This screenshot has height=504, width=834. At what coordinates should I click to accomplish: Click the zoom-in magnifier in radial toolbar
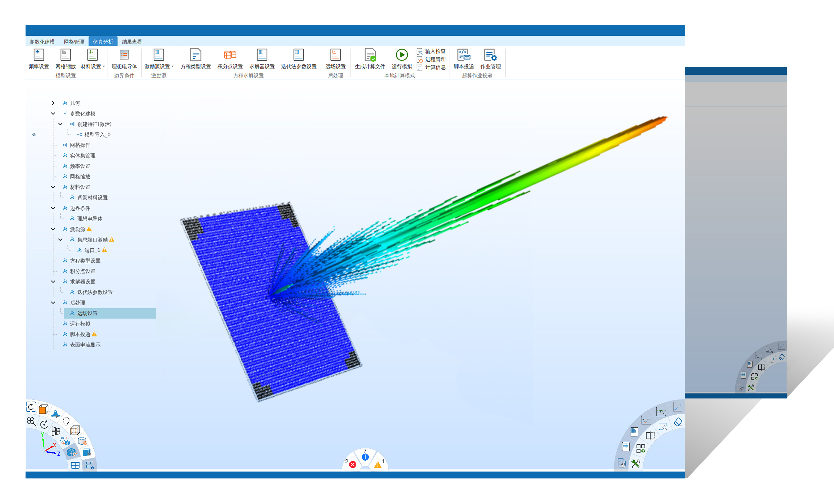(31, 421)
